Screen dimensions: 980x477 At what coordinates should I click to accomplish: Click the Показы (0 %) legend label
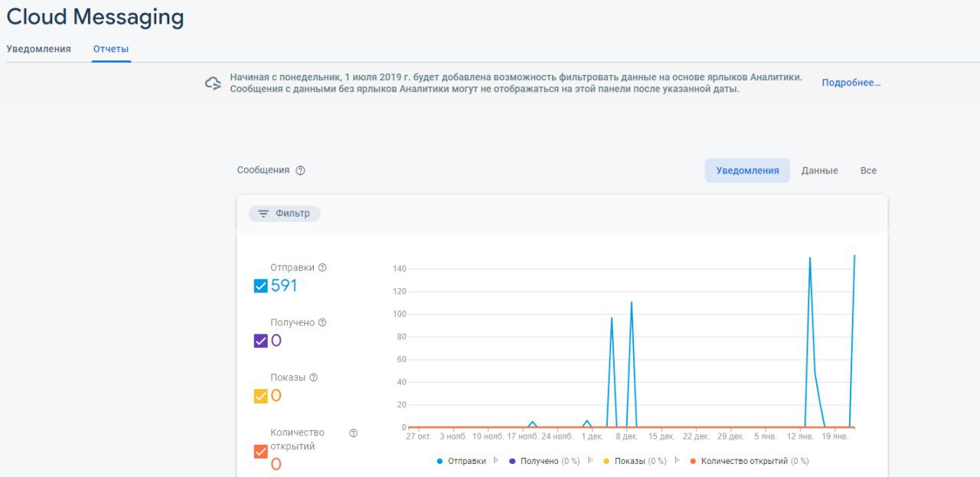(x=640, y=461)
